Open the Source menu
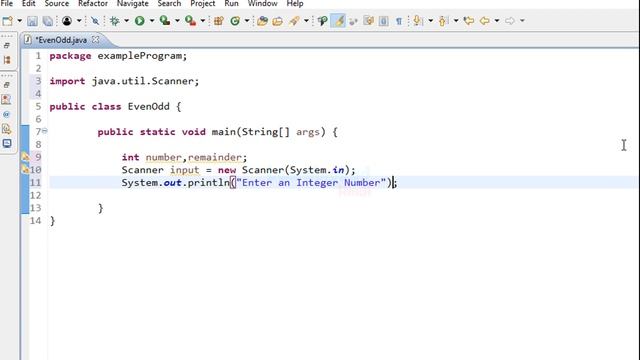640x360 pixels. point(56,4)
